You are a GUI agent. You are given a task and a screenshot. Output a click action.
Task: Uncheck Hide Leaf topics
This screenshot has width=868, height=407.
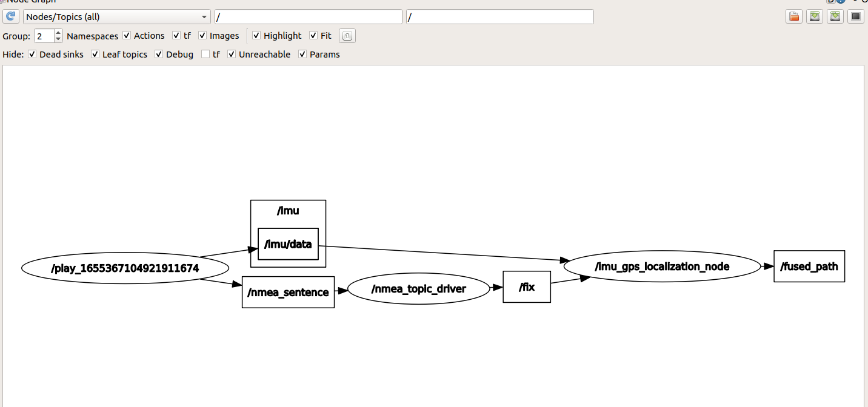tap(95, 55)
